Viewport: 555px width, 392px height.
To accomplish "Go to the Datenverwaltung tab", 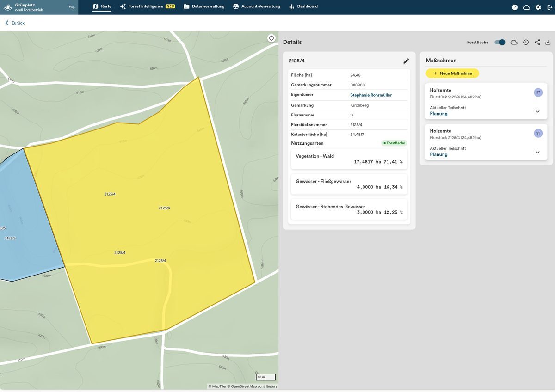I will click(x=204, y=6).
